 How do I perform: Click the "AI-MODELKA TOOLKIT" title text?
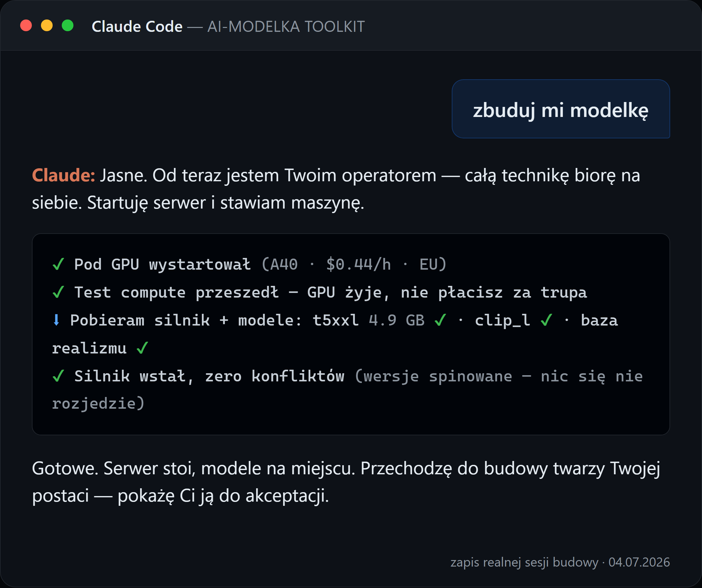coord(286,26)
